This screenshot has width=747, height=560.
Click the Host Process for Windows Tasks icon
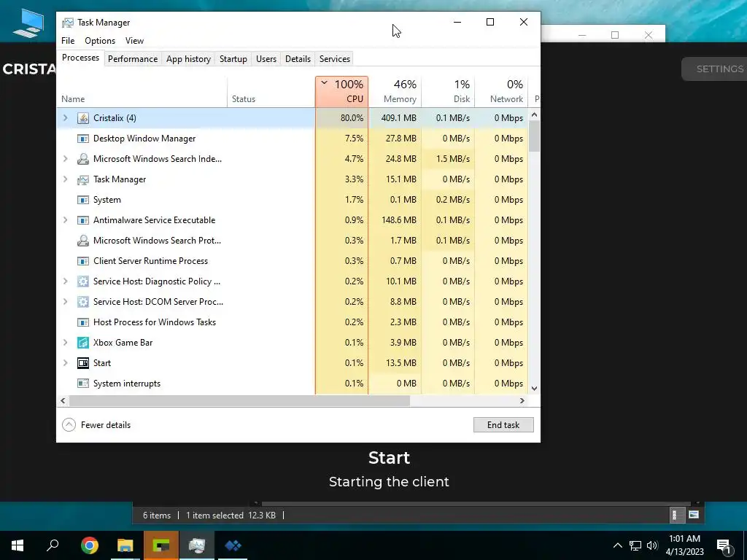pyautogui.click(x=83, y=322)
